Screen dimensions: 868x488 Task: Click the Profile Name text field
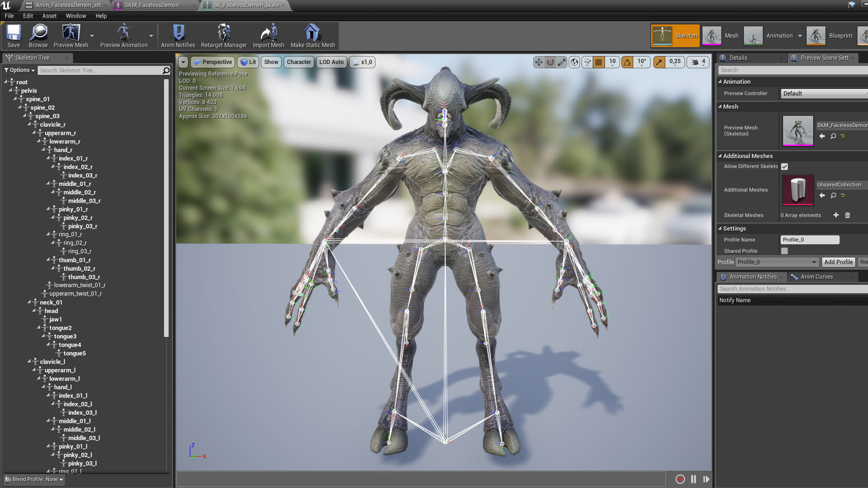810,240
